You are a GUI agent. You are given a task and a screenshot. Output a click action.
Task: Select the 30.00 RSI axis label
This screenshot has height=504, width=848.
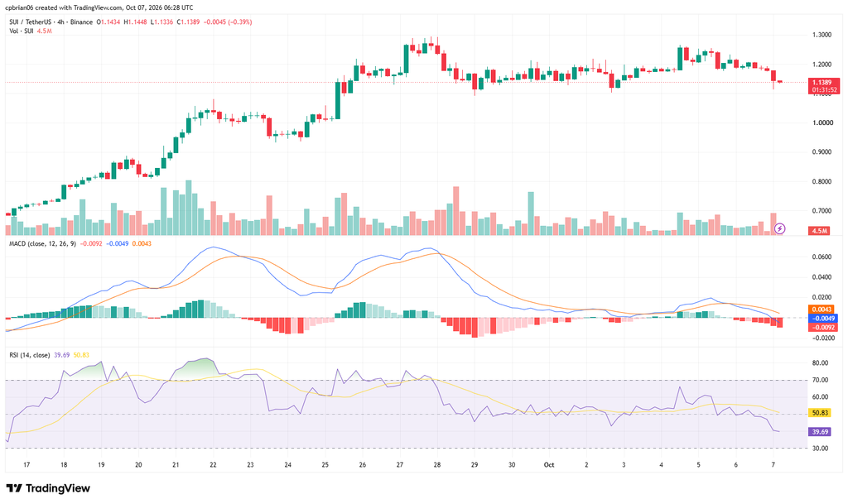click(x=821, y=449)
